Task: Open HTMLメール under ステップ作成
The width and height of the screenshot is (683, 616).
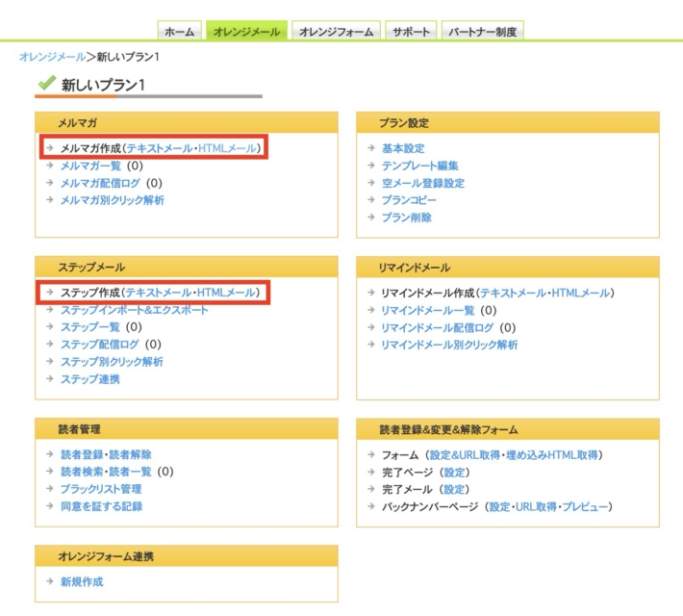Action: [x=226, y=292]
